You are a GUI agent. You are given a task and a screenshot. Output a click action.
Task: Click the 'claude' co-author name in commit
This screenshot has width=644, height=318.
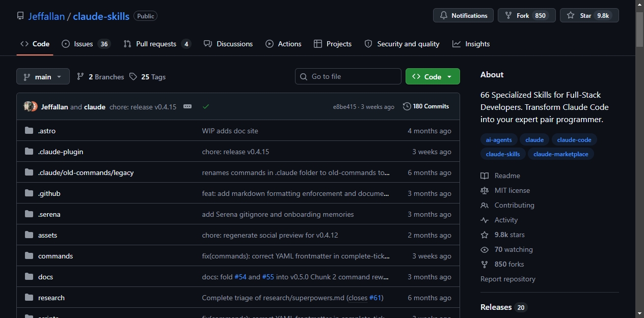tap(95, 107)
